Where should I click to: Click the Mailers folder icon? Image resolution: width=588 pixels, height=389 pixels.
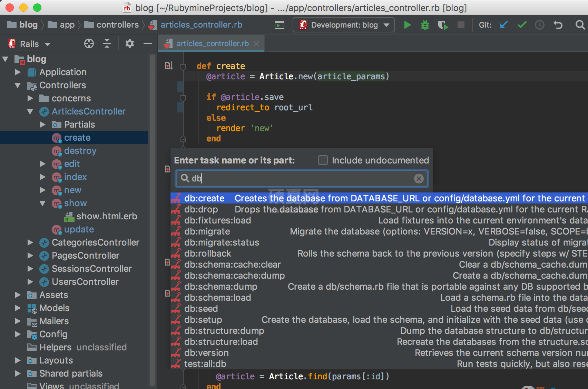(x=32, y=321)
